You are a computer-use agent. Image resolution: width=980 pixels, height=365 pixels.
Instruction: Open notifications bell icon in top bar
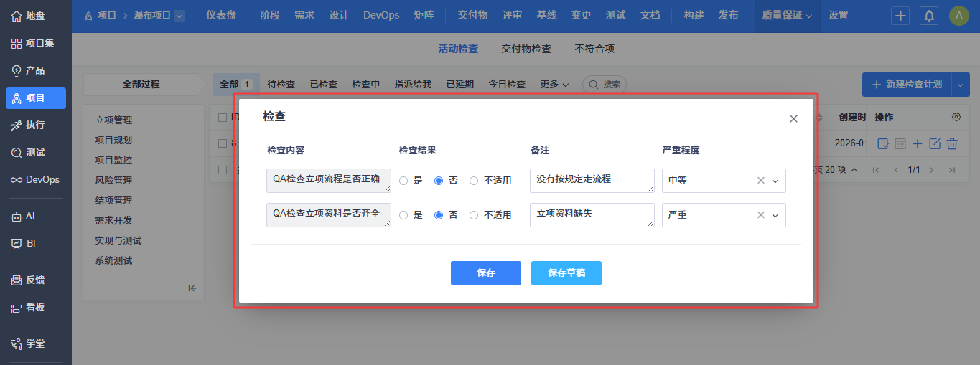click(x=929, y=16)
